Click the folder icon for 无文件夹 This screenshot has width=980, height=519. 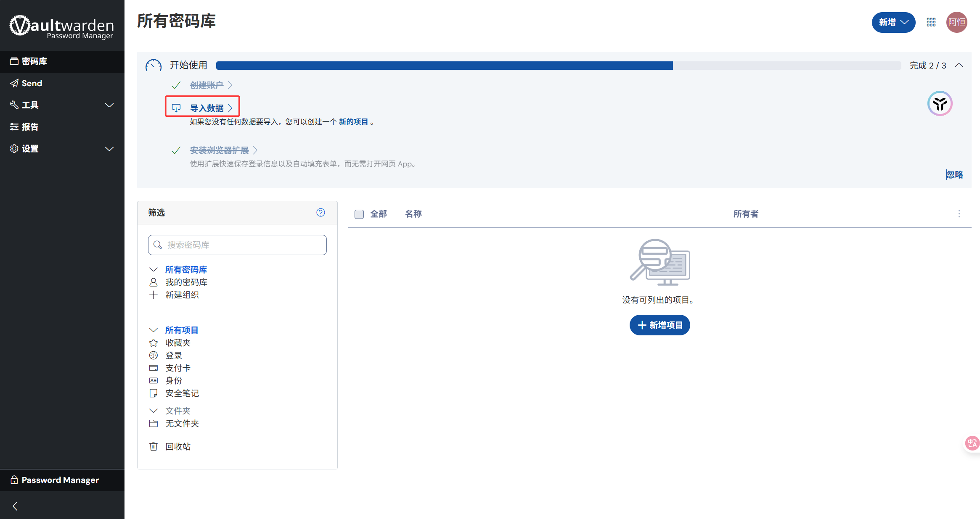tap(154, 424)
